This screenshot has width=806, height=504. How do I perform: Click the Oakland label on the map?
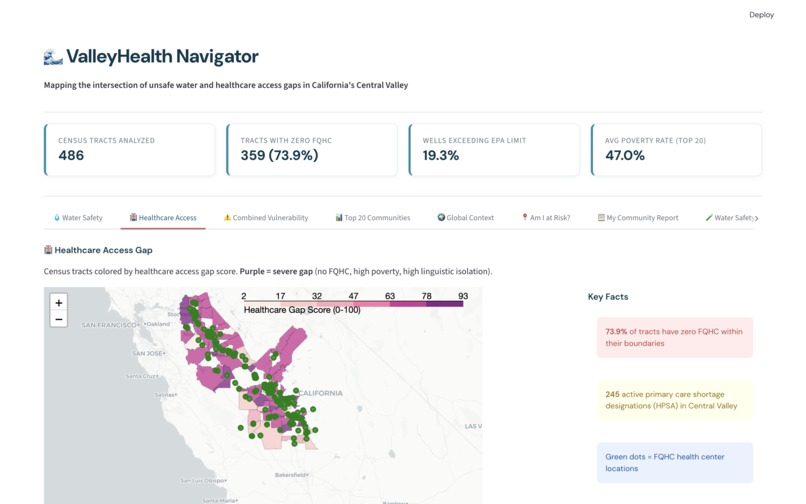tap(157, 324)
